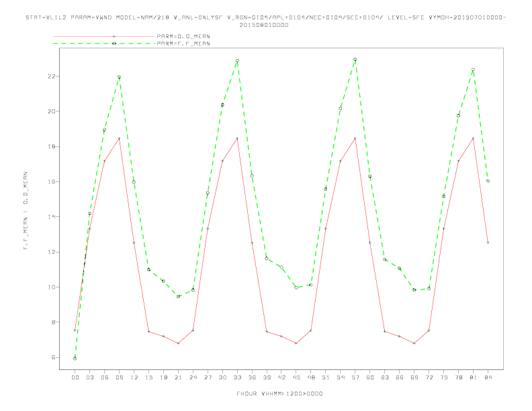Click green circle peak marker at hour 09
The height and width of the screenshot is (411, 532).
[119, 77]
